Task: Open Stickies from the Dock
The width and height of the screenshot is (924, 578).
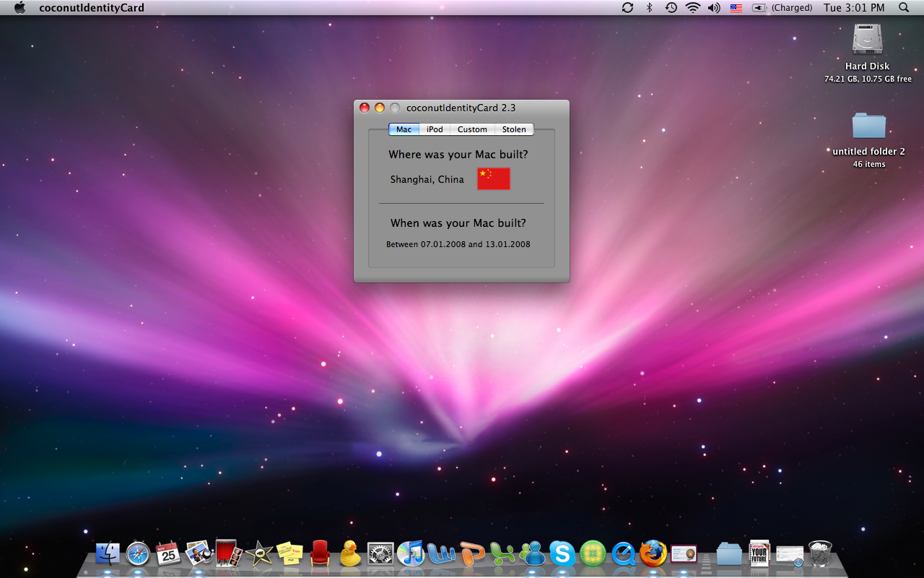Action: 289,553
